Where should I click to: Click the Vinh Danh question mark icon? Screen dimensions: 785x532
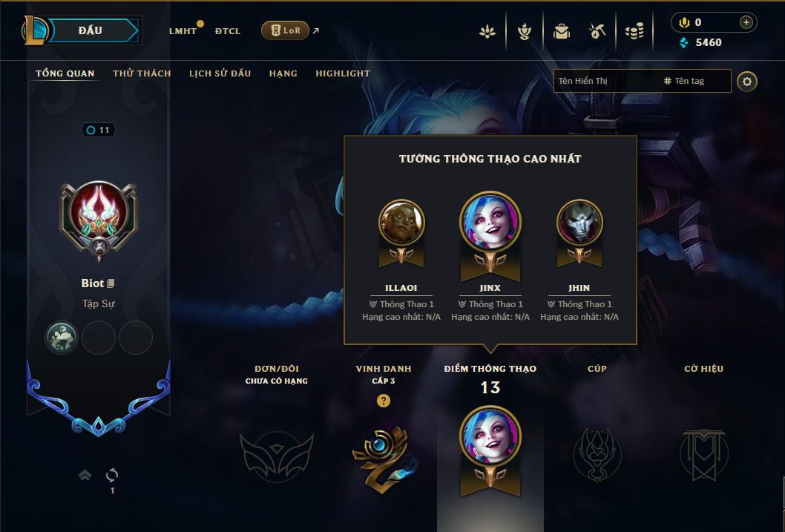pos(384,401)
